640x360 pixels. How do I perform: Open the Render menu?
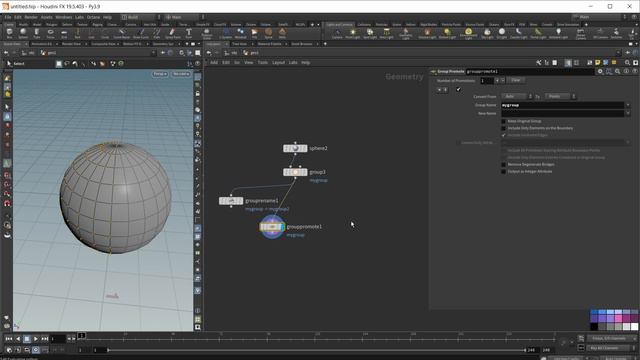click(31, 17)
